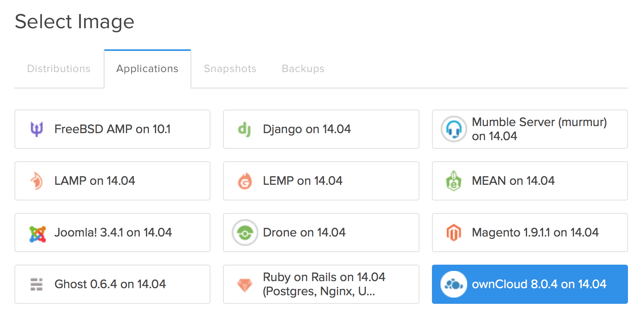Select Ghost 0.6.4 on 14.04
The width and height of the screenshot is (644, 314).
tap(112, 284)
